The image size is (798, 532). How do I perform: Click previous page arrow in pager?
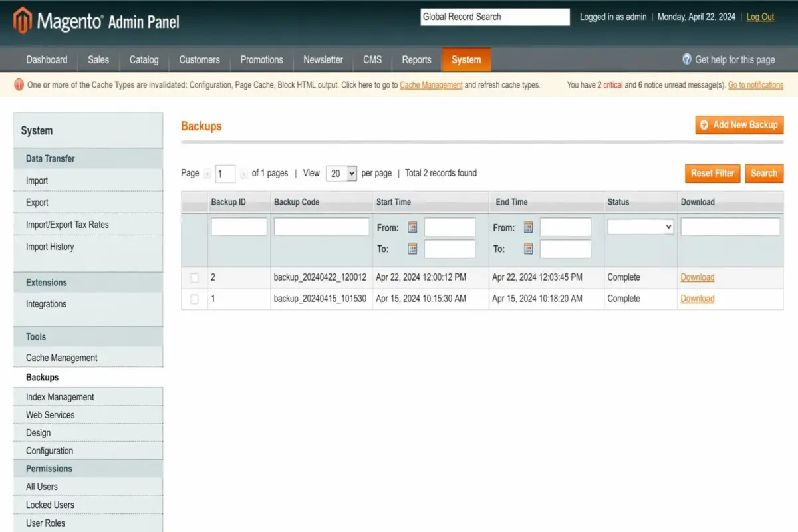207,174
